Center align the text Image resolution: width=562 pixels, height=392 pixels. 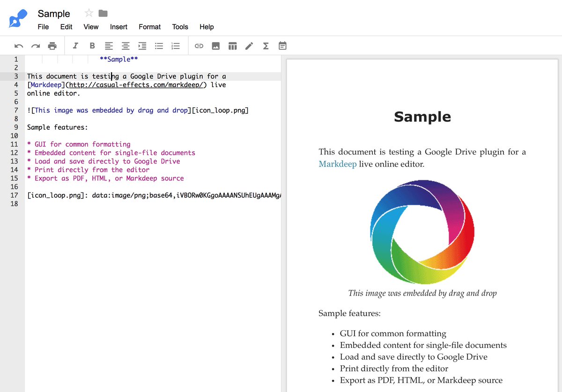tap(126, 46)
